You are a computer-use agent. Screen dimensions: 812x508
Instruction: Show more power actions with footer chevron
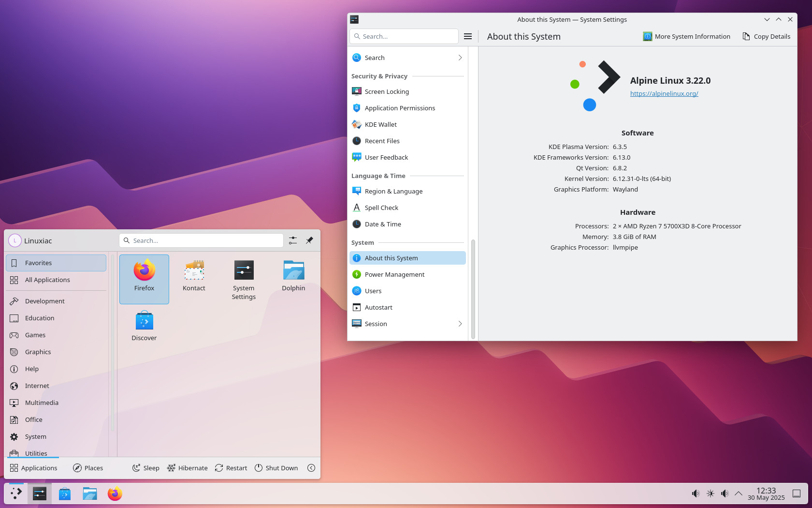(x=311, y=468)
